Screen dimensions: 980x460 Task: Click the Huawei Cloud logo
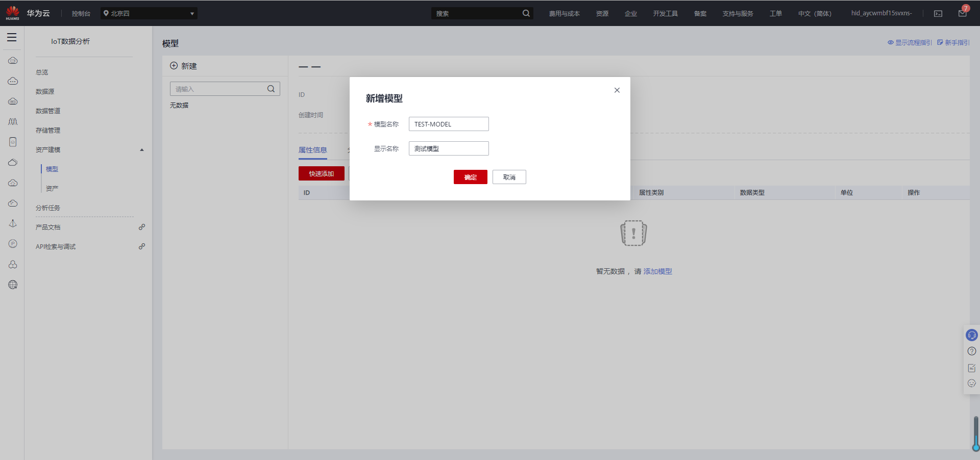(x=13, y=13)
